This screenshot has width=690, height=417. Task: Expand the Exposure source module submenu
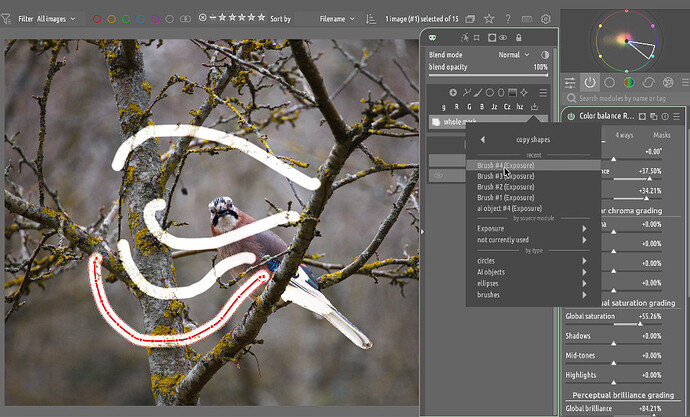tap(533, 228)
